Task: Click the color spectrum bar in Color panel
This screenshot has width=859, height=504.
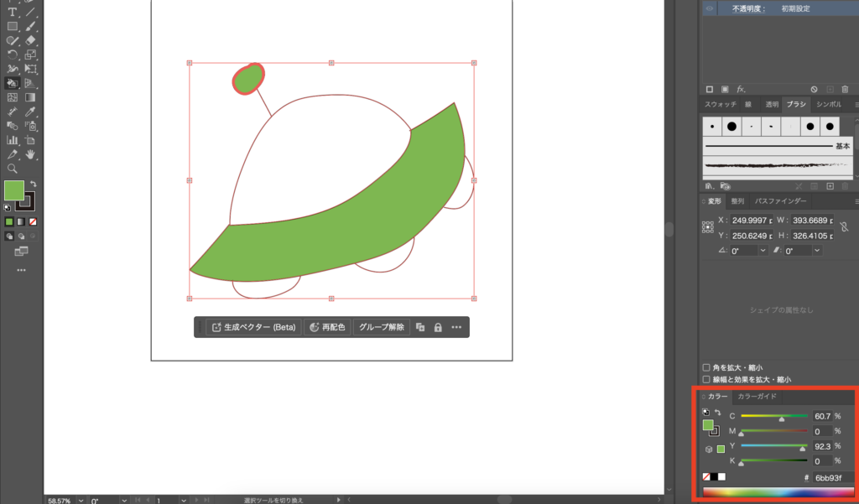Action: tap(778, 492)
